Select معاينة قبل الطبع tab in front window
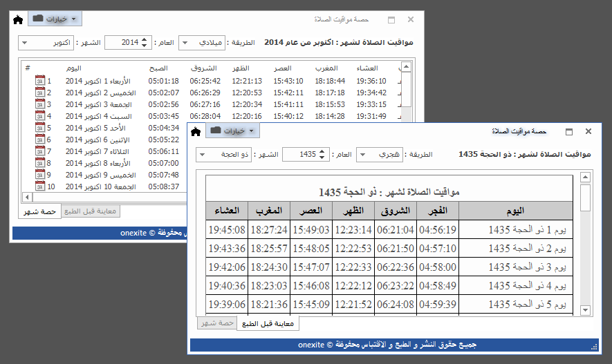Image resolution: width=612 pixels, height=364 pixels. [x=268, y=324]
